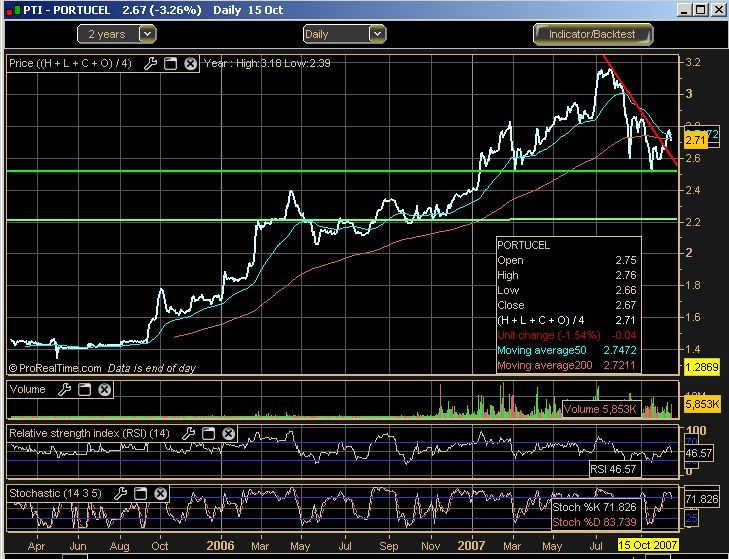Click the Stoch %K 71.826 readout
This screenshot has width=729, height=559.
click(595, 507)
